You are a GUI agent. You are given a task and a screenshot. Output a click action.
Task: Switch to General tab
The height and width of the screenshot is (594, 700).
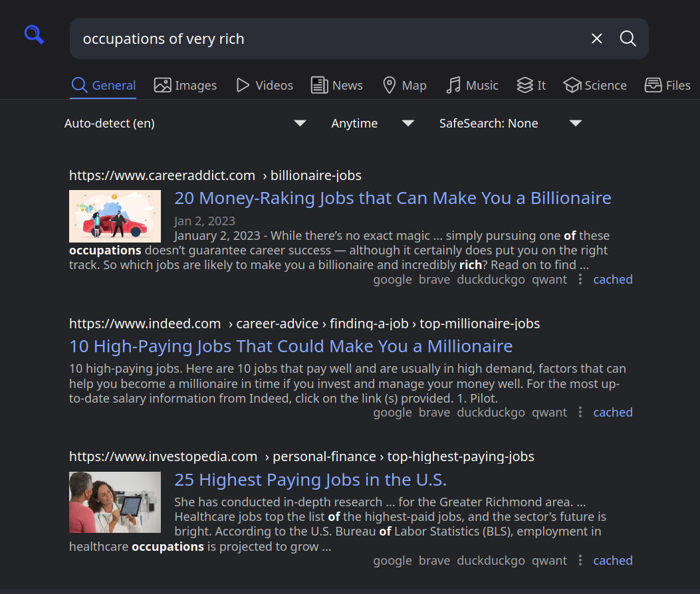(104, 85)
